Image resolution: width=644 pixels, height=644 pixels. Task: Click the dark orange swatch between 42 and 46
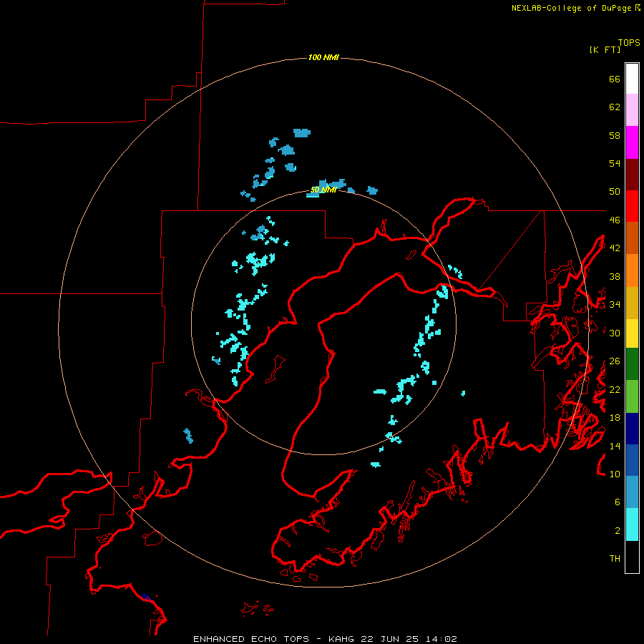point(632,238)
